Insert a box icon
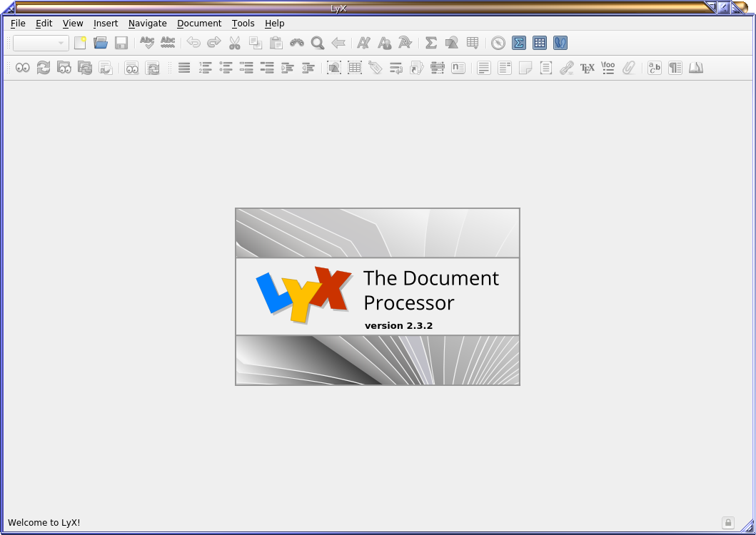 (x=546, y=68)
